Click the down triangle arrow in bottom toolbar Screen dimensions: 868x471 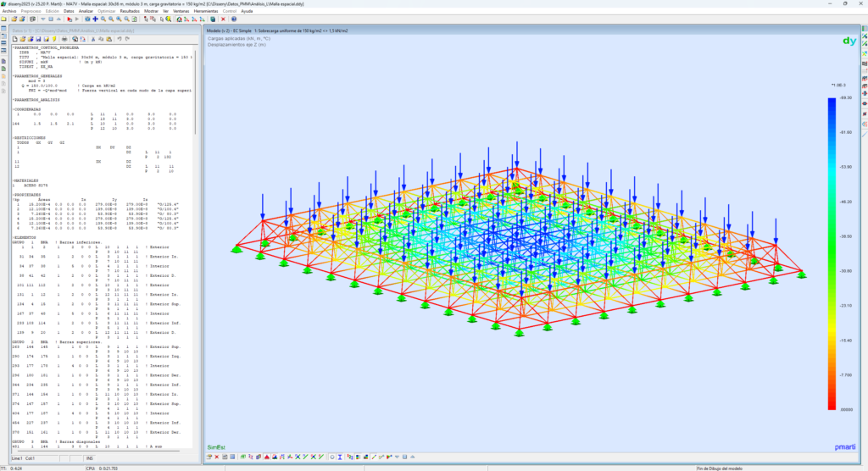(397, 457)
